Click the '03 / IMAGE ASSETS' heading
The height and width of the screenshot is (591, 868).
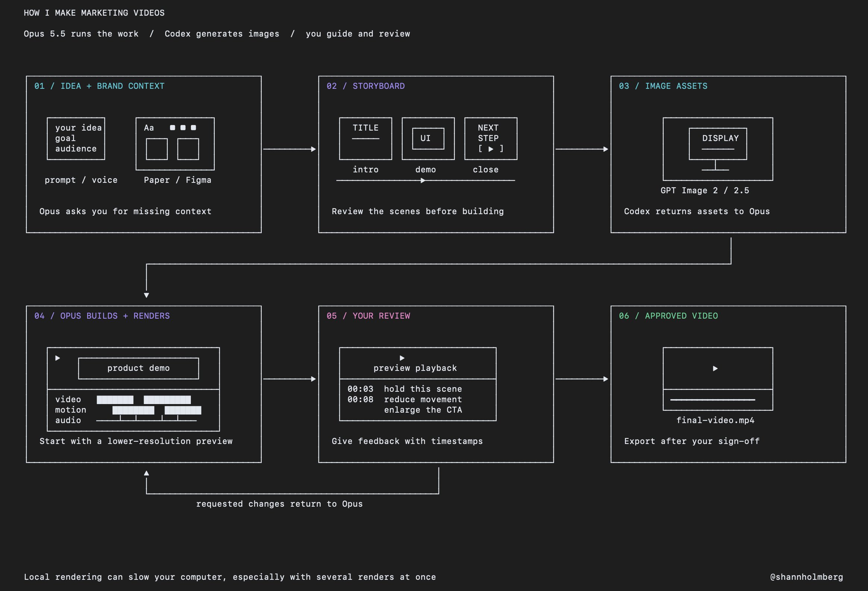[x=663, y=86]
